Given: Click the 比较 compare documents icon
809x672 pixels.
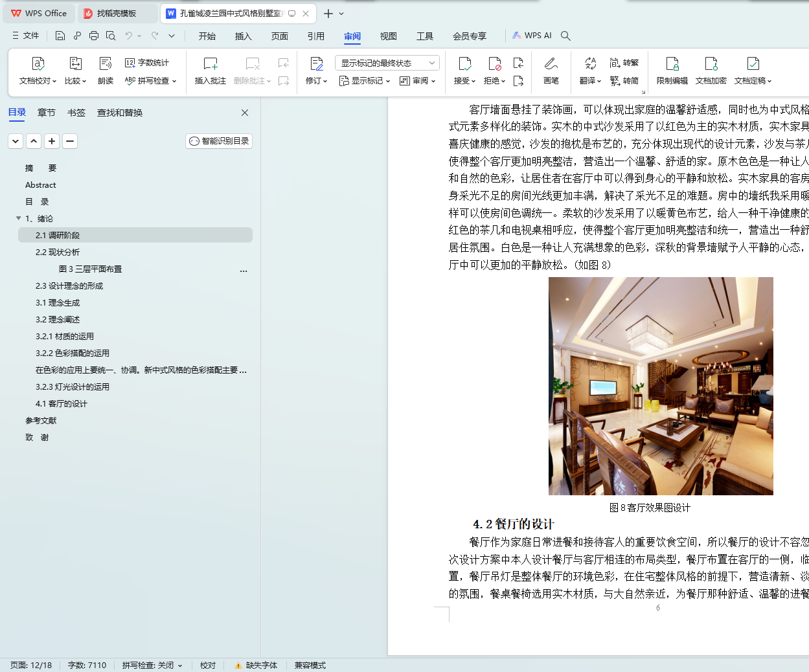Looking at the screenshot, I should (x=75, y=63).
